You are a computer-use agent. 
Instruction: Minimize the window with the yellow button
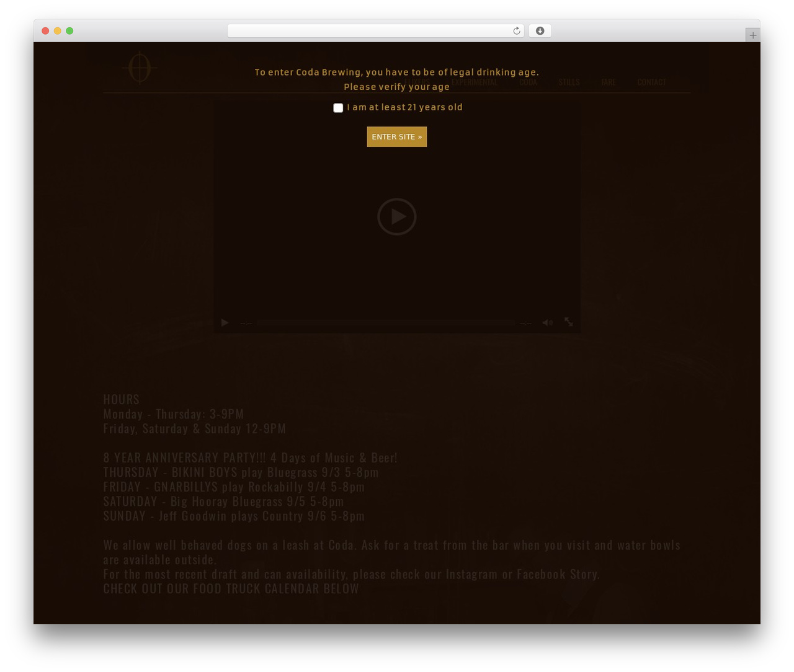coord(58,31)
